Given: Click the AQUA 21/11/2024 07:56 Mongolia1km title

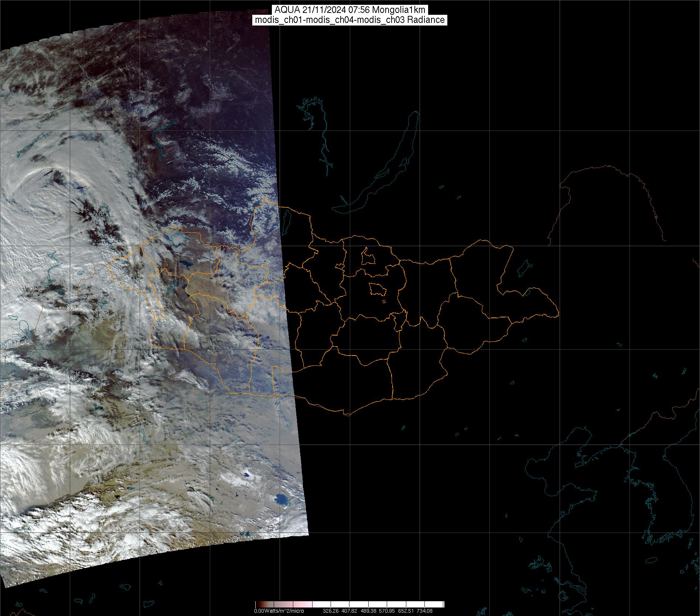Looking at the screenshot, I should [x=350, y=10].
